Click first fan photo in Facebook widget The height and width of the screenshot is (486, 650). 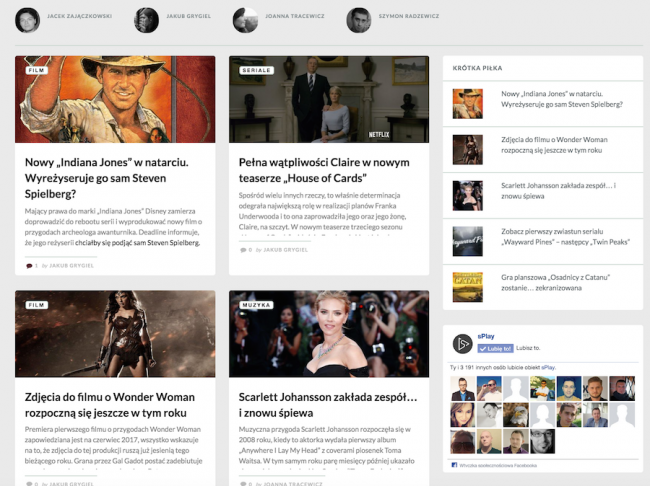(x=463, y=389)
